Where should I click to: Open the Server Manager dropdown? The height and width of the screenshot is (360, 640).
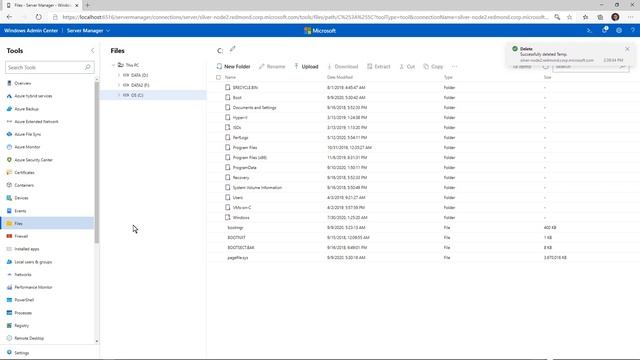89,31
